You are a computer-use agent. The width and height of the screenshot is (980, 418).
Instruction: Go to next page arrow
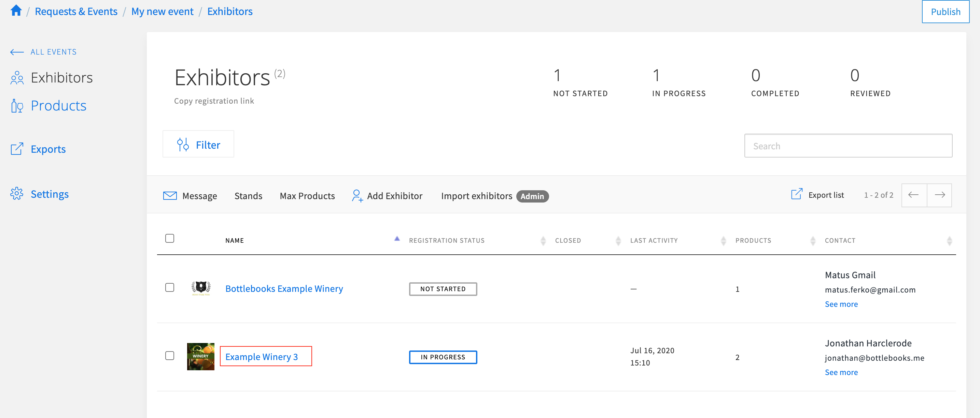(940, 195)
